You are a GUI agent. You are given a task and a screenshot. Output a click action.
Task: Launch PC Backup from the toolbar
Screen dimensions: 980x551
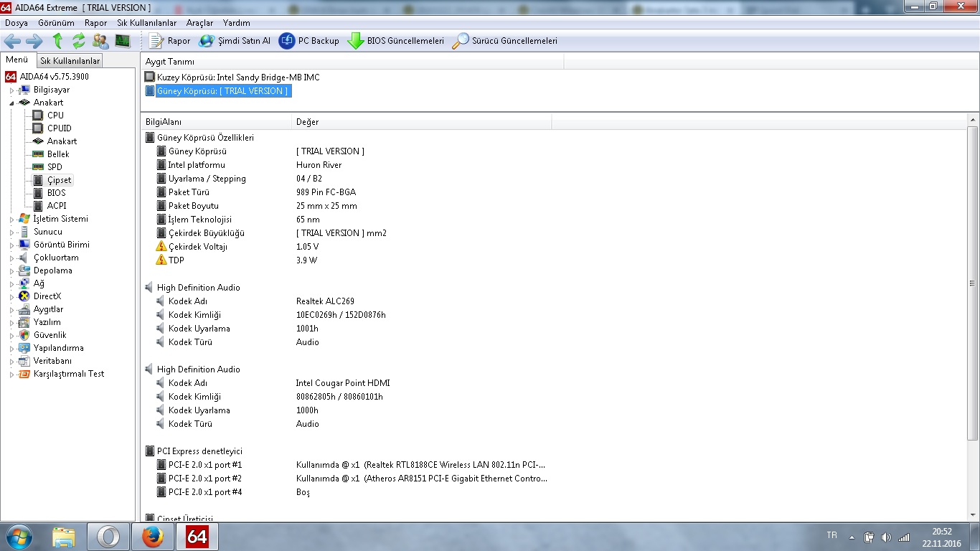pyautogui.click(x=309, y=41)
